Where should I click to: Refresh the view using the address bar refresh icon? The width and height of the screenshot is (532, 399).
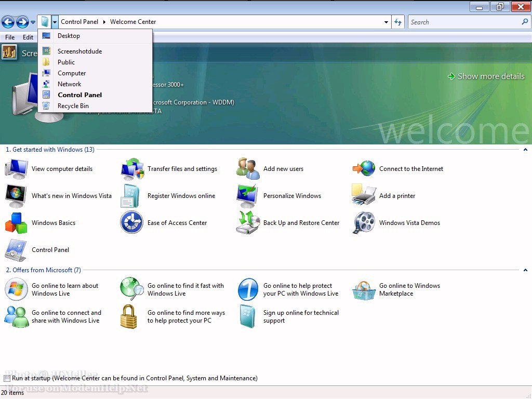[398, 22]
